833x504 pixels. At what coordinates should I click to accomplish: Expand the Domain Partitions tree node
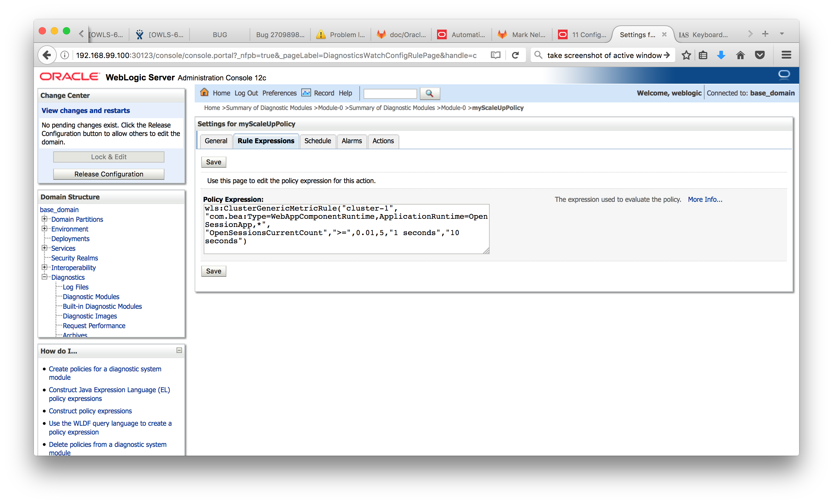click(x=44, y=219)
